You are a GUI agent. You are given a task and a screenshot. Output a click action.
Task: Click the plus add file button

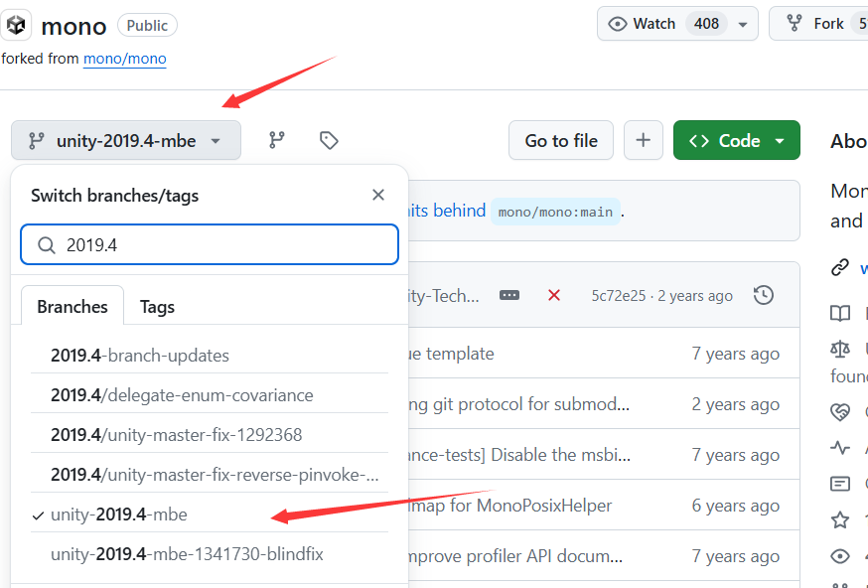(643, 141)
